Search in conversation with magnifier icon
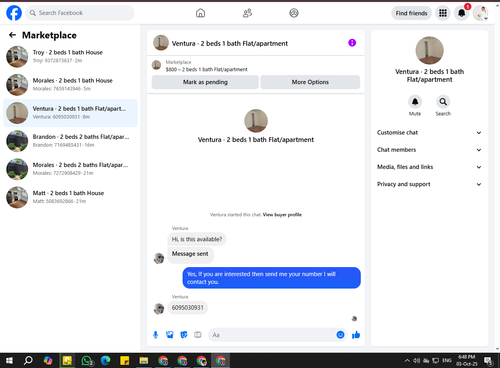This screenshot has height=368, width=500. click(443, 102)
